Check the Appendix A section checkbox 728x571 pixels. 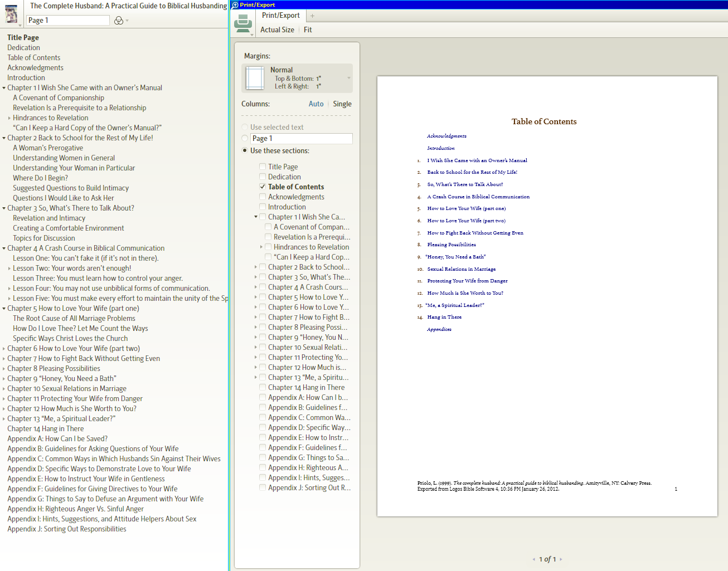pos(262,397)
